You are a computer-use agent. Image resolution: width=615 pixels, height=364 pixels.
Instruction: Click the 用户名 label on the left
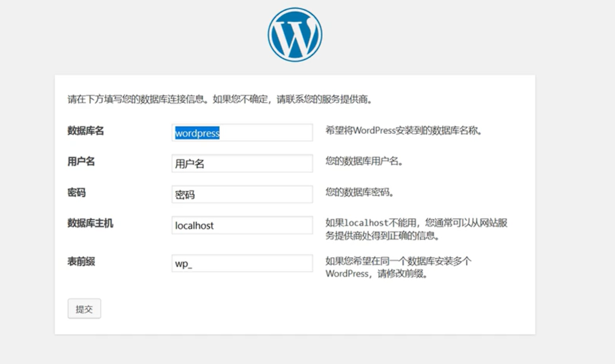(x=81, y=162)
